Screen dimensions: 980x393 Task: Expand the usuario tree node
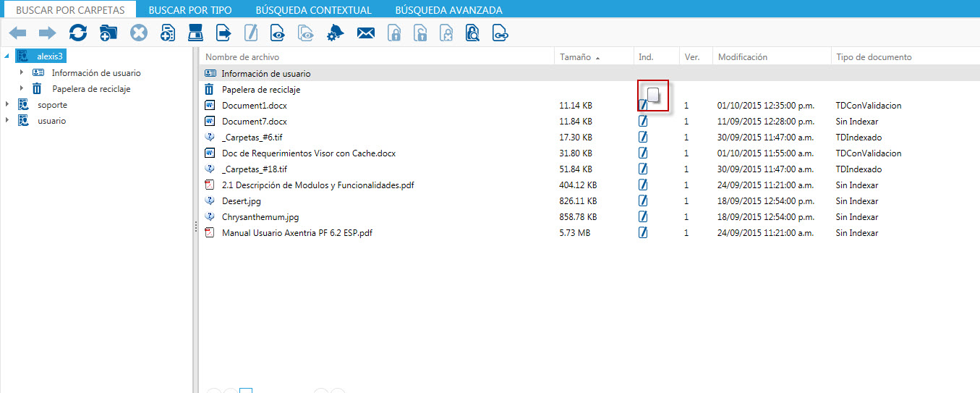[x=7, y=120]
